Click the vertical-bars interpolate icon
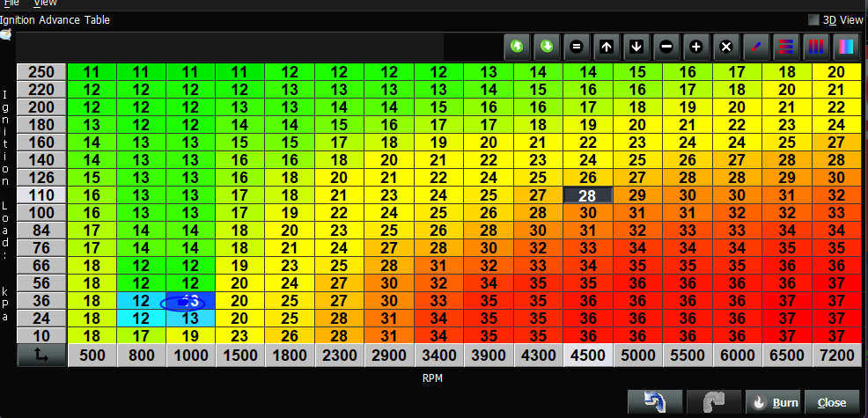 coord(816,47)
